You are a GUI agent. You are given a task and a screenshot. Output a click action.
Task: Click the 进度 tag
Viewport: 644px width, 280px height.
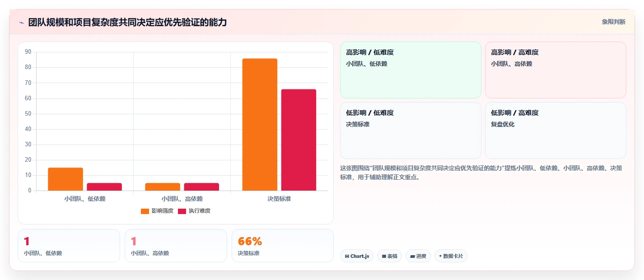pos(418,256)
